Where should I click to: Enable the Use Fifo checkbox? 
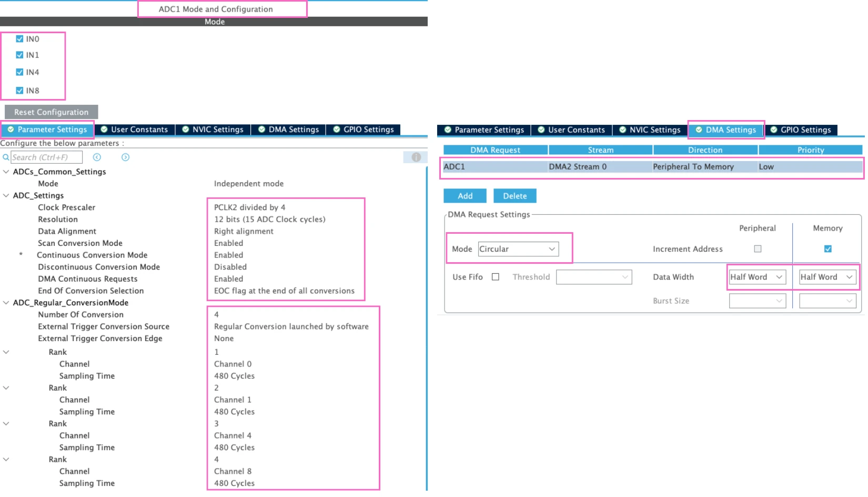point(495,276)
